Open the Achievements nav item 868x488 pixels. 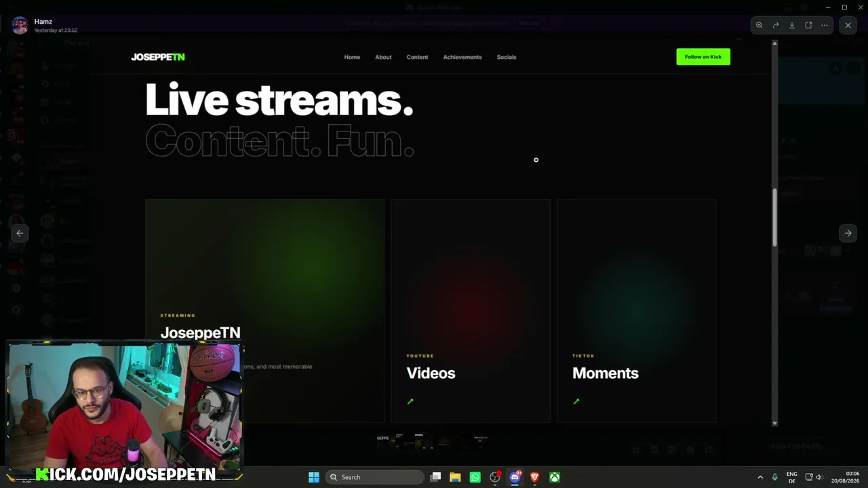462,57
